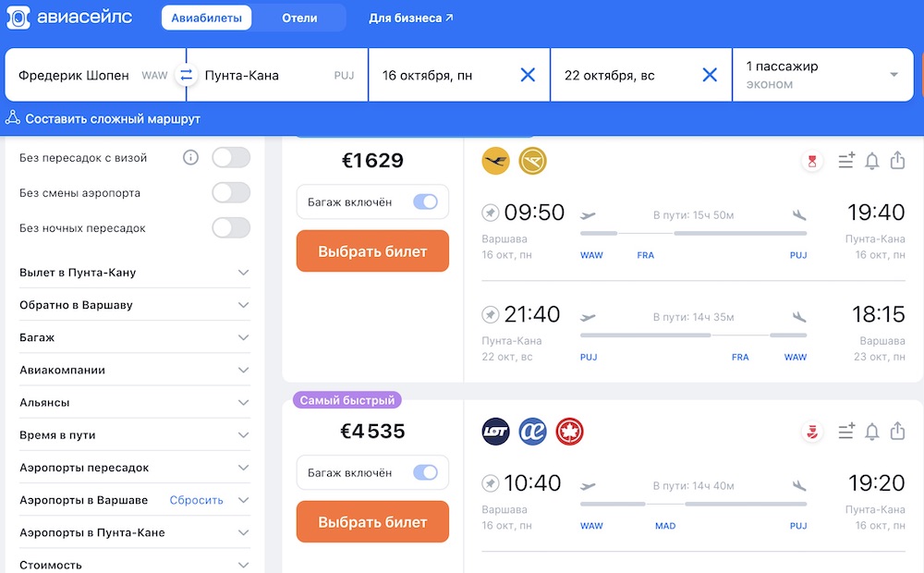
Task: Click the share icon on the €1629 ticket
Action: [897, 161]
